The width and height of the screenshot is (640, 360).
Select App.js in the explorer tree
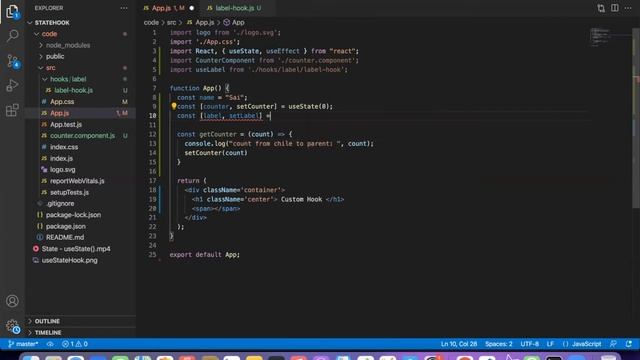tap(60, 113)
